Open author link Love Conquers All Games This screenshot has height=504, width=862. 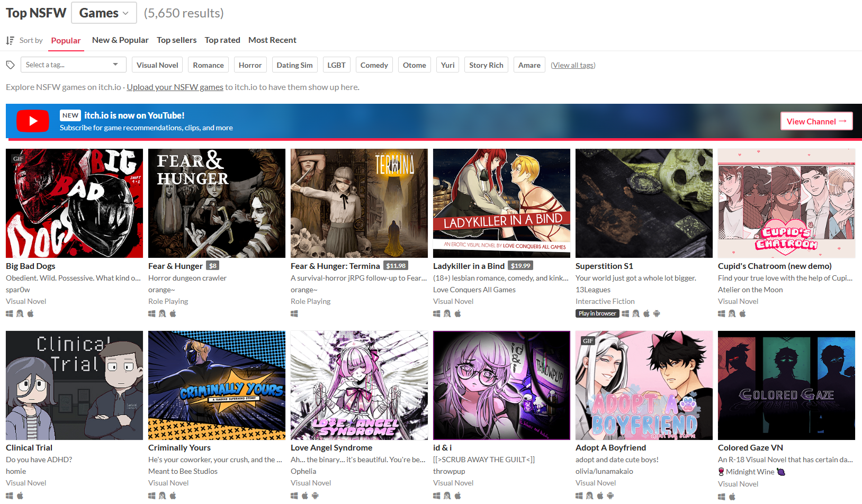[474, 290]
